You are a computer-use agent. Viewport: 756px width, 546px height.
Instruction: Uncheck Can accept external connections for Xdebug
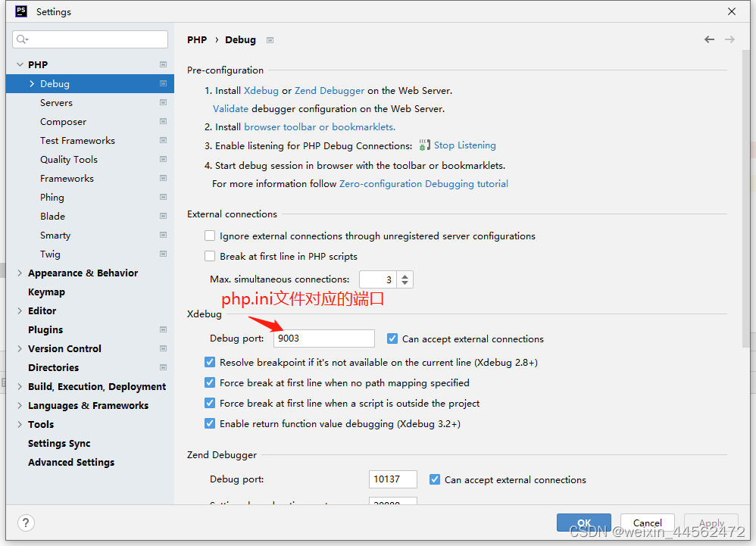pyautogui.click(x=392, y=339)
